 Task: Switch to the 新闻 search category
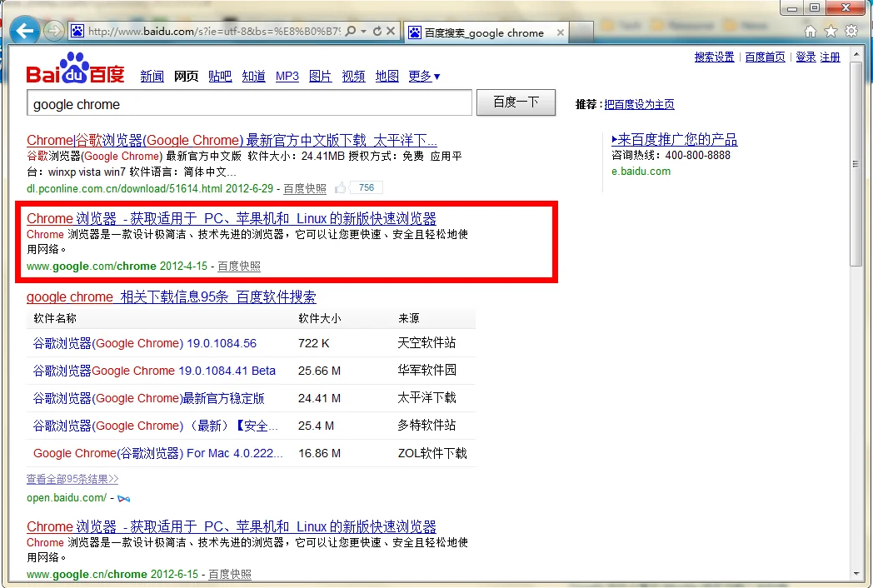pos(152,77)
